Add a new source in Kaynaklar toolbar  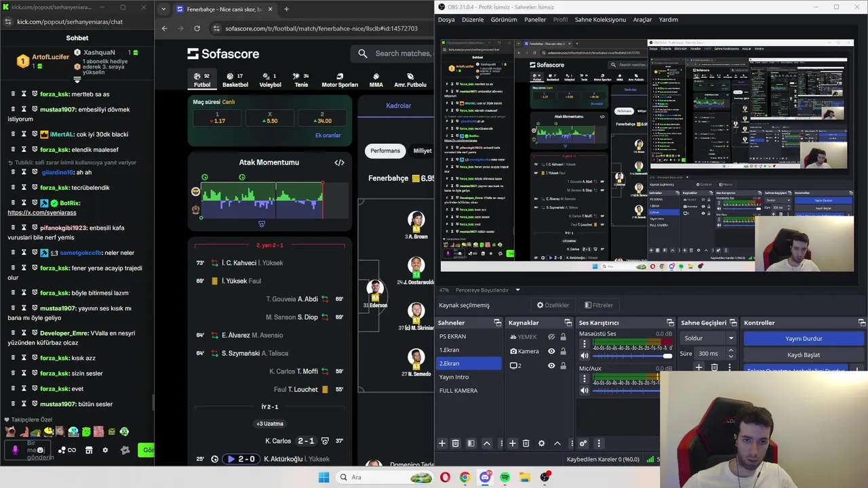click(513, 443)
